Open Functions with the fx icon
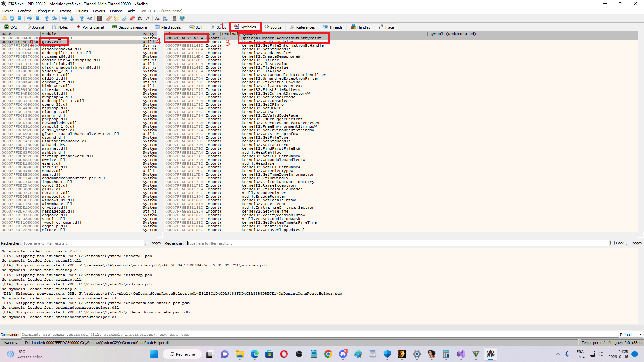Screen dimensions: 644x362 [x=140, y=18]
